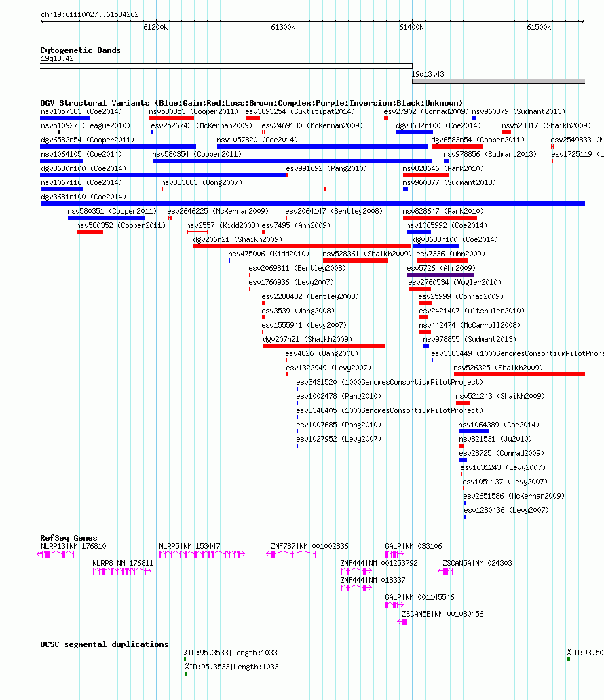Click the dgv3683n100 (Coe2014) label

[x=455, y=240]
